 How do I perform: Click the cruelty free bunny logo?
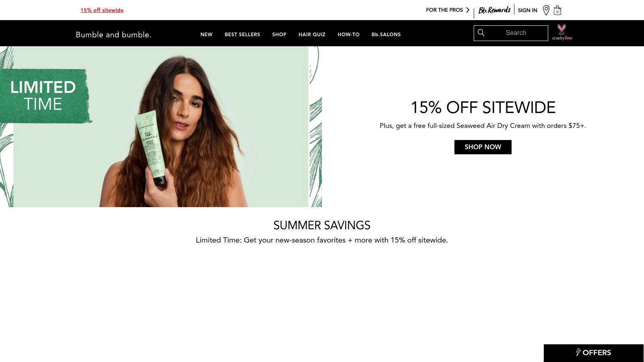[x=562, y=32]
